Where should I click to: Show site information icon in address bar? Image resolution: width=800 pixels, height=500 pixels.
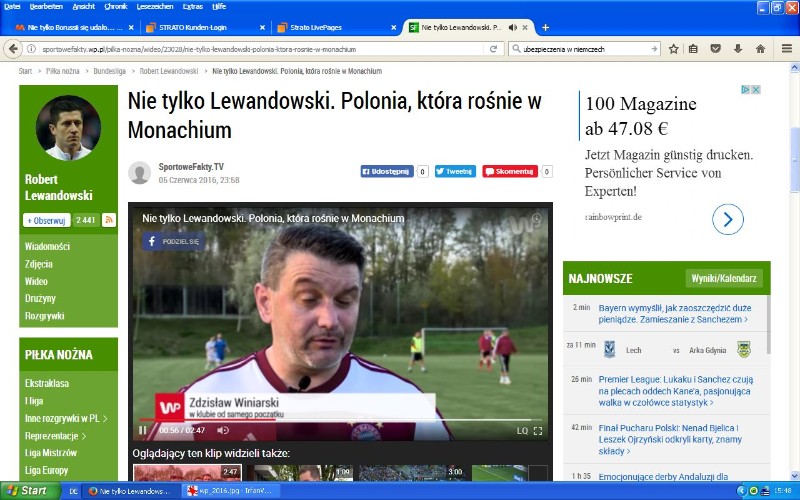[x=31, y=49]
